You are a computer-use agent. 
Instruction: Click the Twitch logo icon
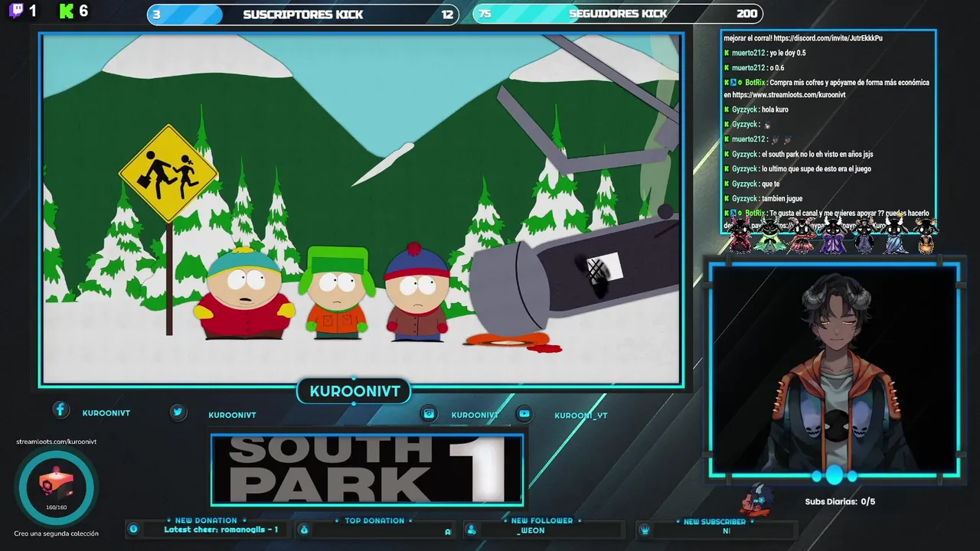click(x=15, y=11)
